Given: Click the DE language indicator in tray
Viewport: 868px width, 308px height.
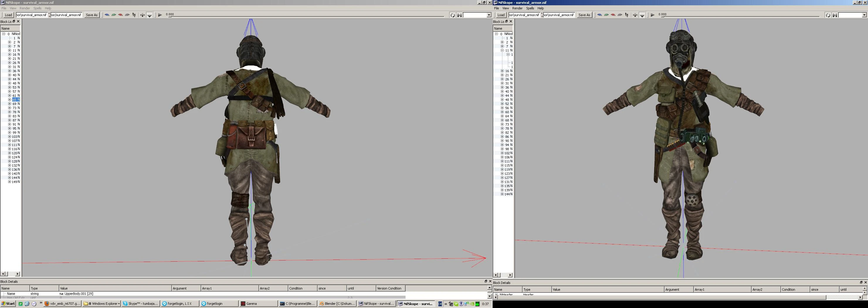Looking at the screenshot, I should click(x=440, y=304).
